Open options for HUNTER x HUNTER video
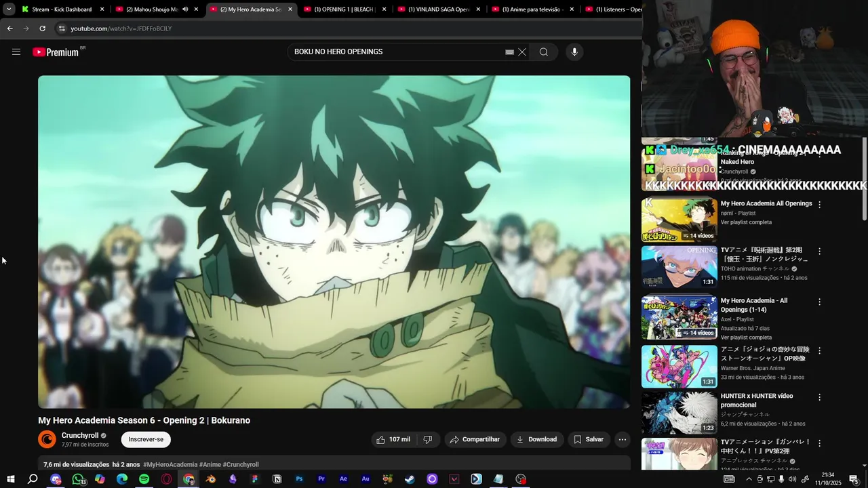 [x=819, y=397]
